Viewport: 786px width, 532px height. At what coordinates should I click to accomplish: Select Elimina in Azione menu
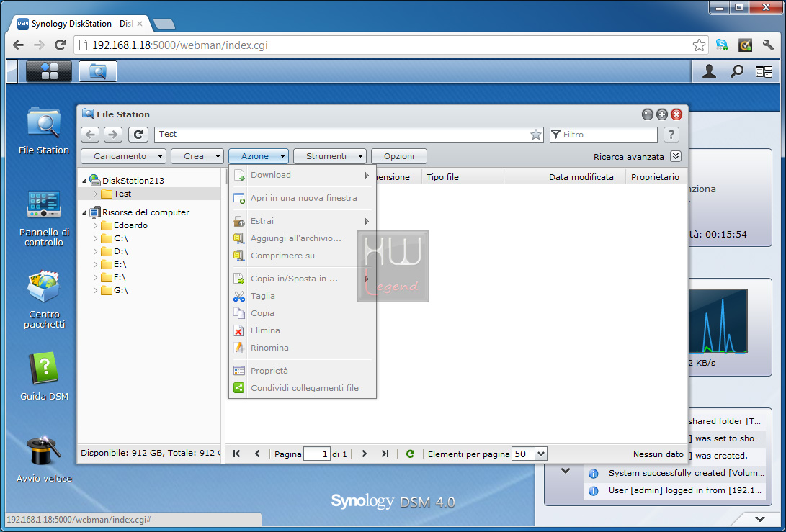(x=303, y=330)
